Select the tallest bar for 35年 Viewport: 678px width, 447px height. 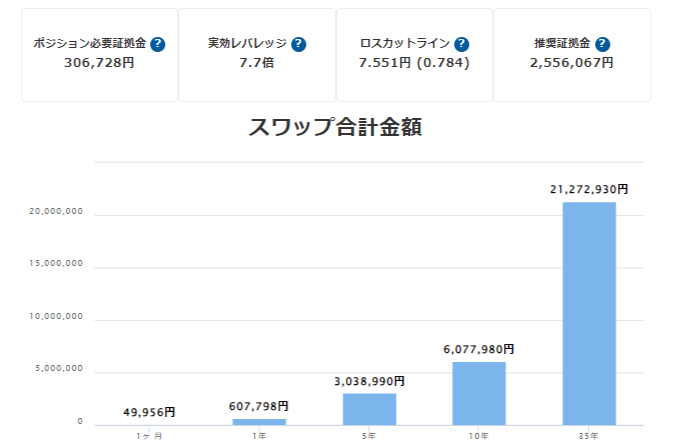589,312
